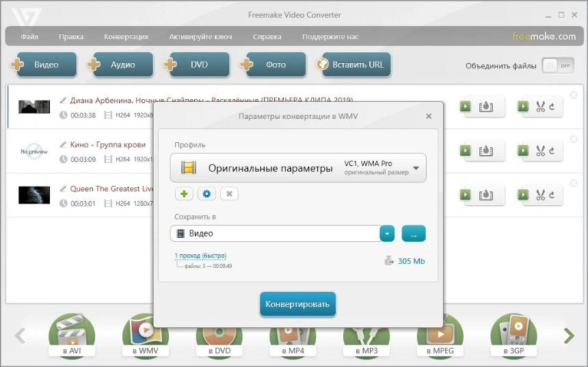588x367 pixels.
Task: Click the Видео save path field
Action: [x=275, y=234]
